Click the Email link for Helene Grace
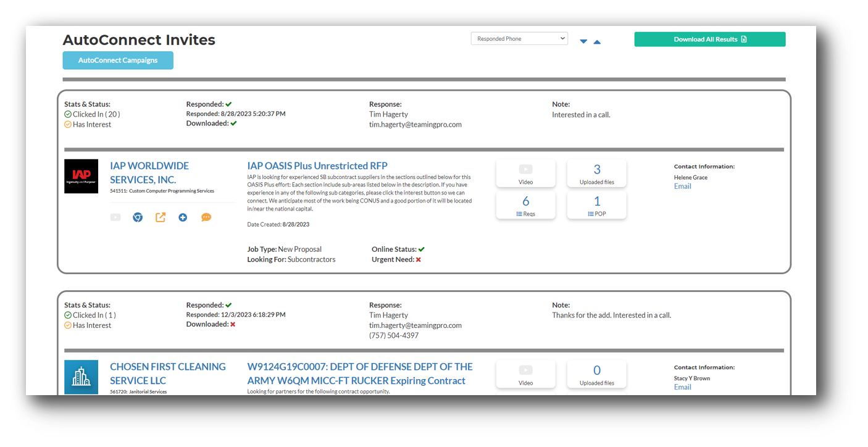Image resolution: width=868 pixels, height=447 pixels. [x=682, y=186]
